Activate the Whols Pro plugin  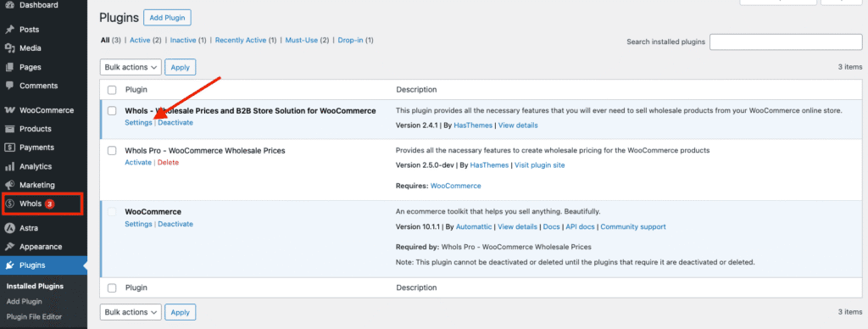[x=138, y=162]
